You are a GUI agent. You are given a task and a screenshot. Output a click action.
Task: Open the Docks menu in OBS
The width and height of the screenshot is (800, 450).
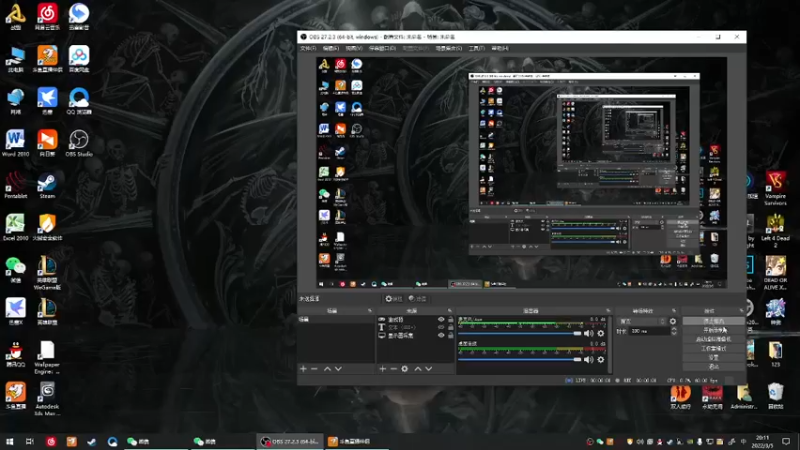coord(382,48)
